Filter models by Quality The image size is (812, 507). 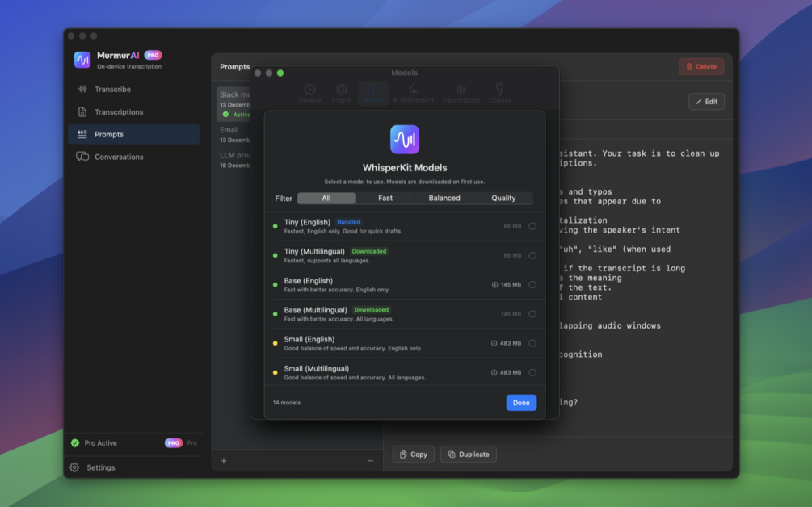[x=503, y=198]
